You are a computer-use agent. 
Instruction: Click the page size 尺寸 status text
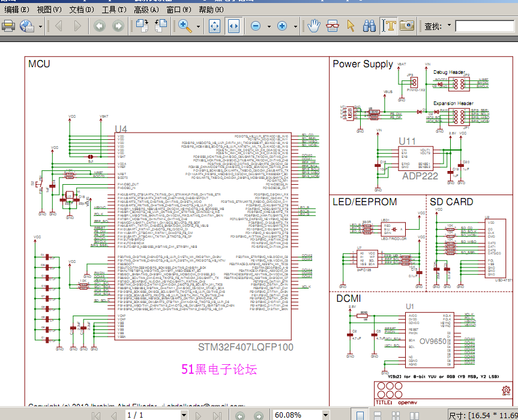tap(483, 415)
